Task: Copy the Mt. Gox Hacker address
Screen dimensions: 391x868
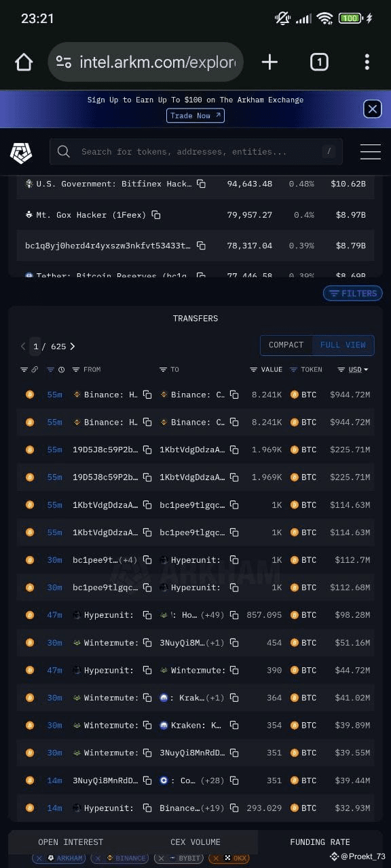Action: coord(156,215)
